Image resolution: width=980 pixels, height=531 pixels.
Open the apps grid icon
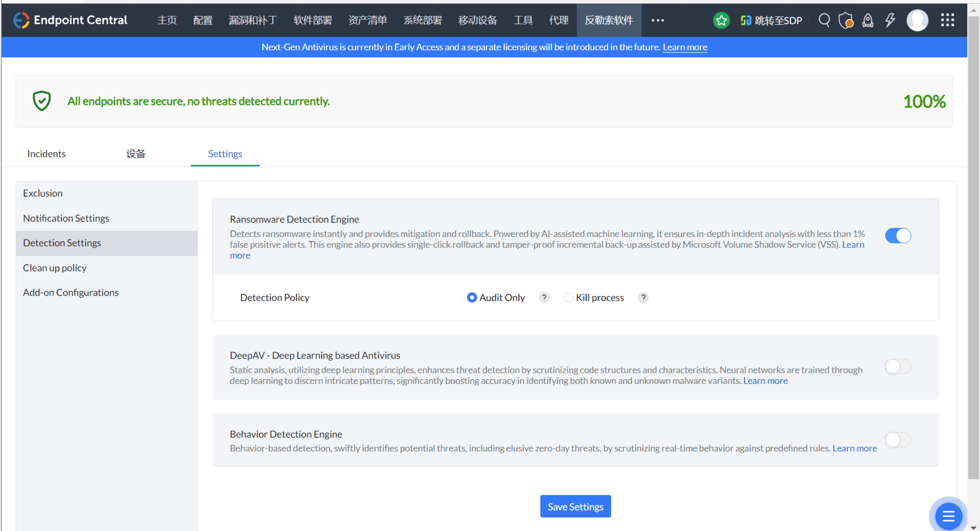[x=947, y=20]
